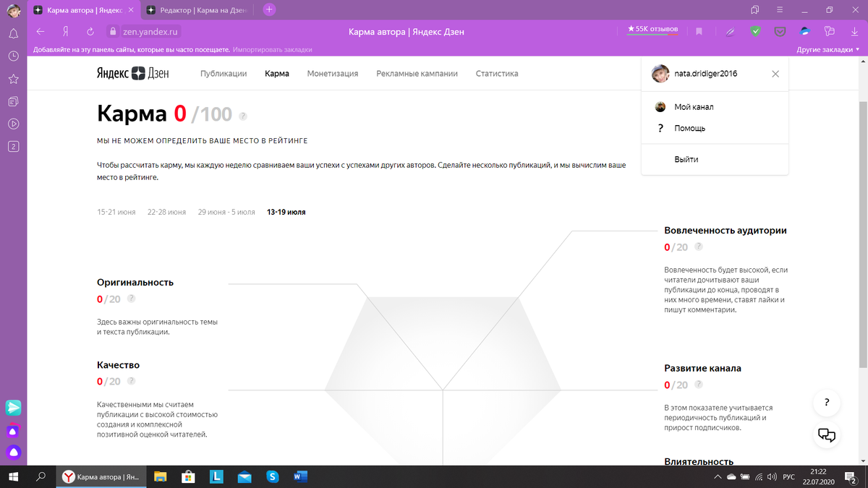868x488 pixels.
Task: Click help icon beside Оригинальность score
Action: tap(132, 299)
